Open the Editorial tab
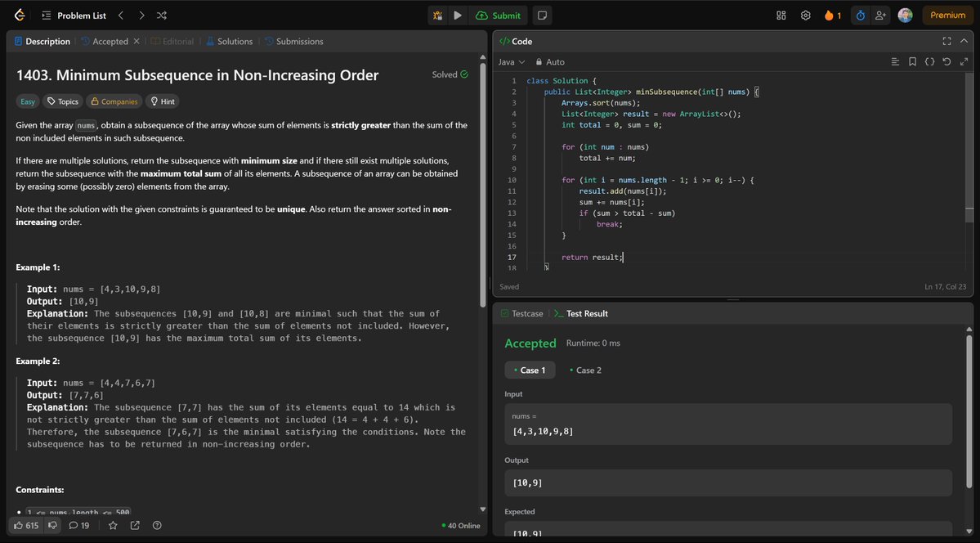The height and width of the screenshot is (543, 980). tap(172, 41)
